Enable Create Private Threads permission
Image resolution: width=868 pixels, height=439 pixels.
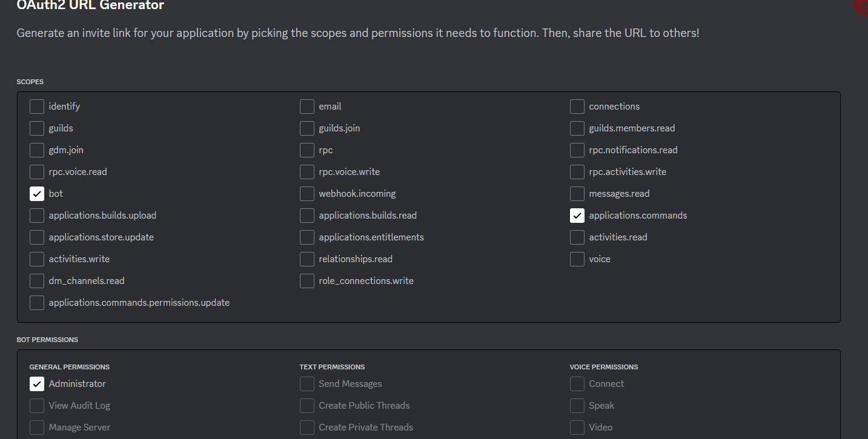click(307, 427)
